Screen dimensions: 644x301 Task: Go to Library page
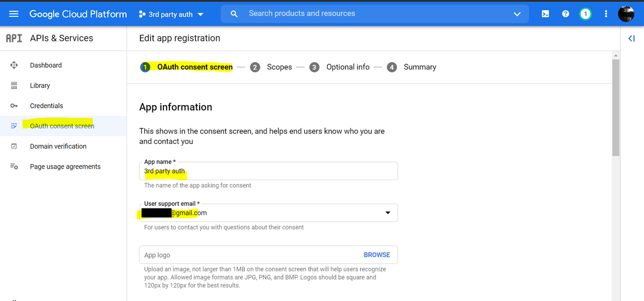[40, 85]
